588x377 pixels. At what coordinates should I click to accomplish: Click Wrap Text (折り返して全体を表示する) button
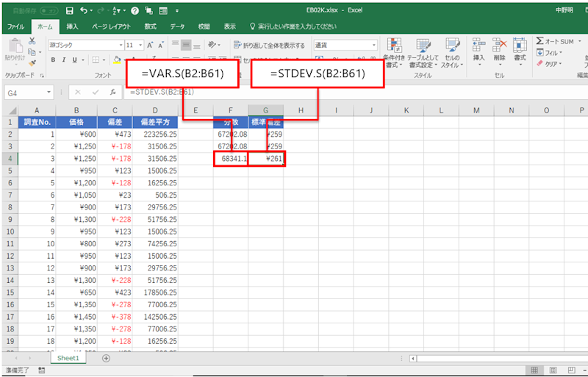click(x=269, y=45)
